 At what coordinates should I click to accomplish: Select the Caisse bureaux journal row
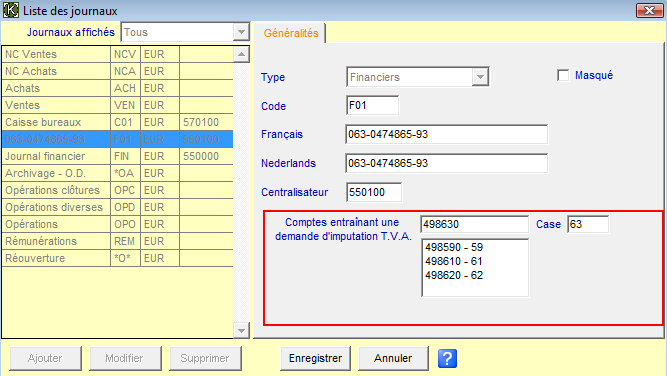(117, 122)
